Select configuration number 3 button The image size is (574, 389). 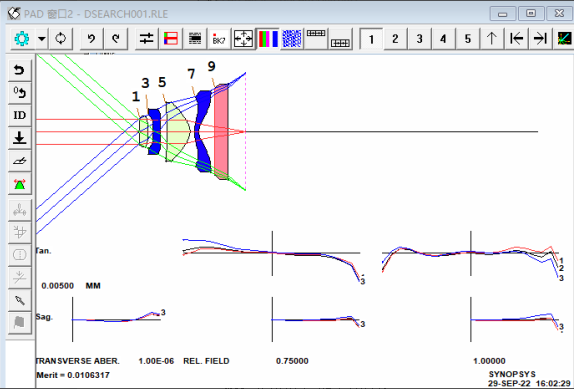[x=420, y=38]
